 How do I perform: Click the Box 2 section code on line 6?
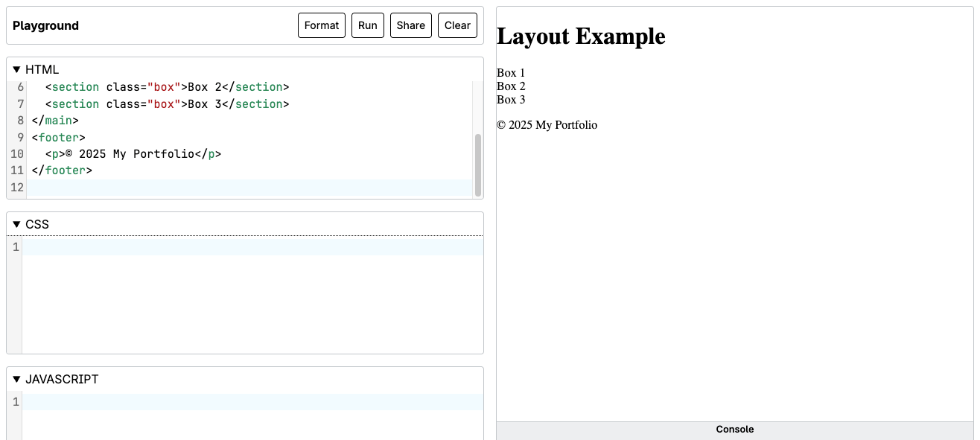click(167, 87)
